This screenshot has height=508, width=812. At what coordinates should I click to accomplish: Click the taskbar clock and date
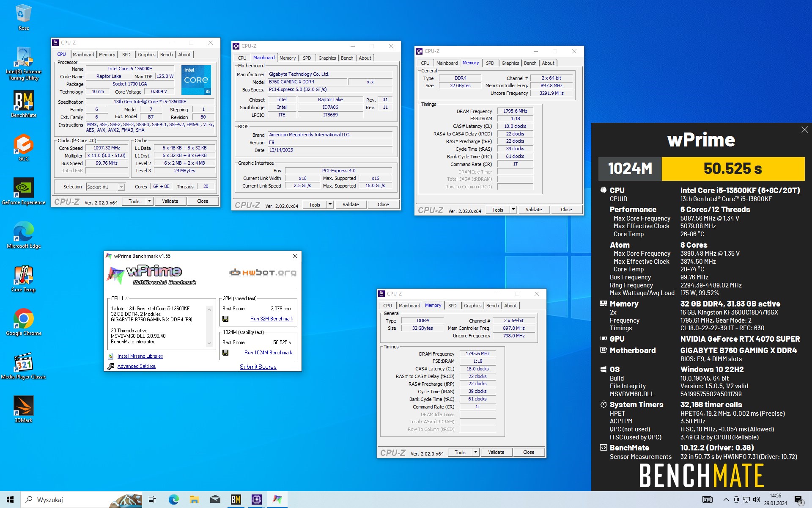tap(776, 500)
